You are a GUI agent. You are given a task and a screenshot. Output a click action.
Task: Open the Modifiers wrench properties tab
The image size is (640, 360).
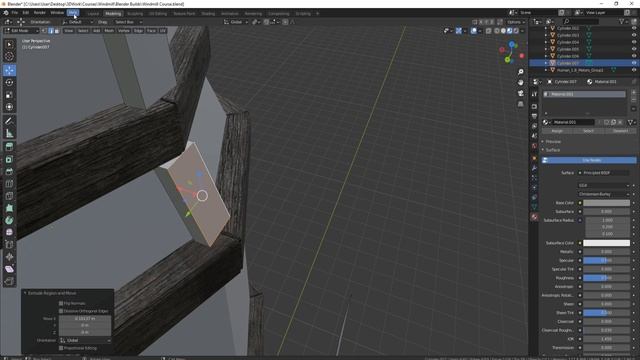click(534, 168)
